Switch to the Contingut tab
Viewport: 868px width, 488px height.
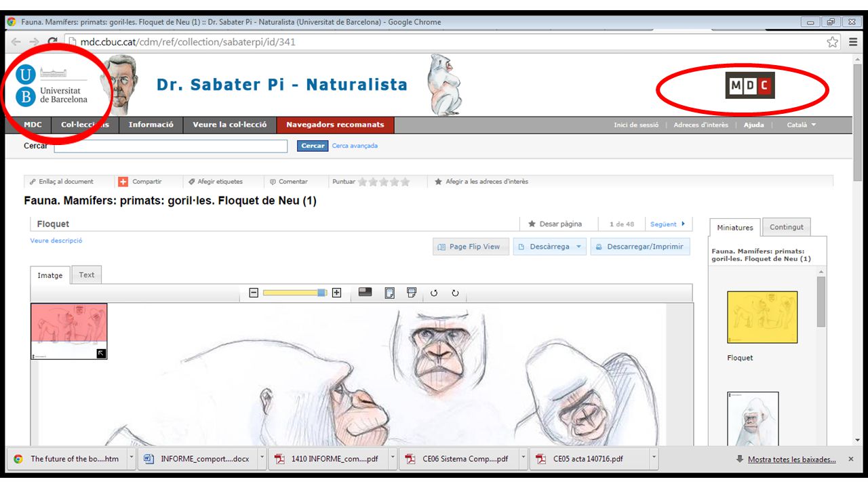click(787, 227)
